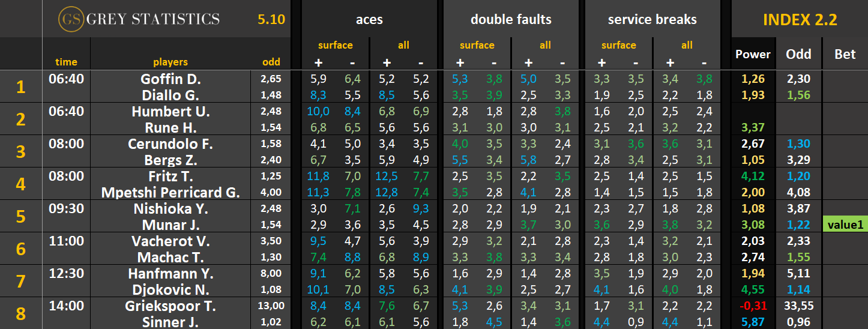Viewport: 868px width, 329px height.
Task: Select the INDEX 2.2 header
Action: pos(800,19)
